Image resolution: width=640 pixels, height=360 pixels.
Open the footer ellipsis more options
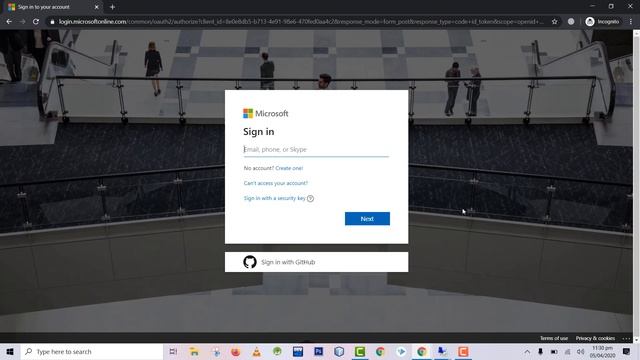coord(626,338)
